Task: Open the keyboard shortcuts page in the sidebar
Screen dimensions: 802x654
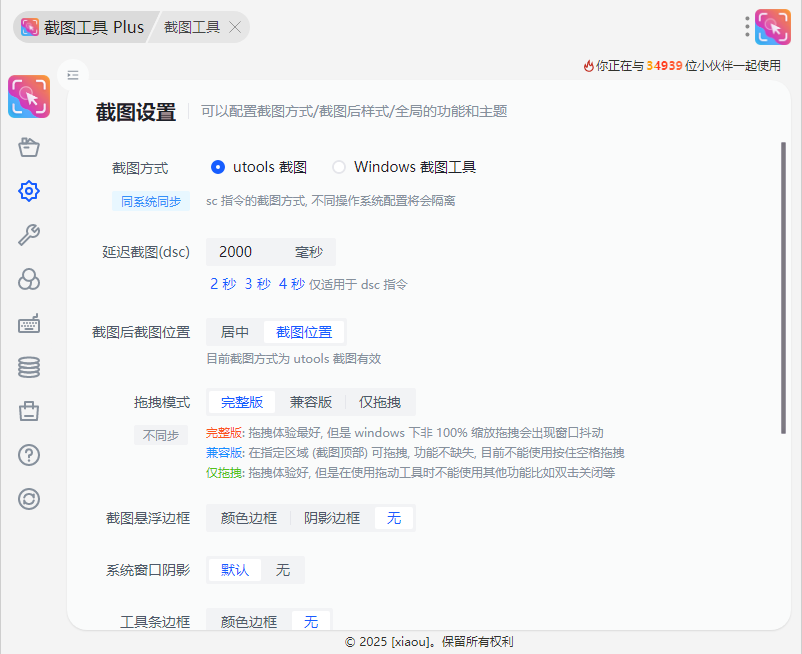Action: coord(29,323)
